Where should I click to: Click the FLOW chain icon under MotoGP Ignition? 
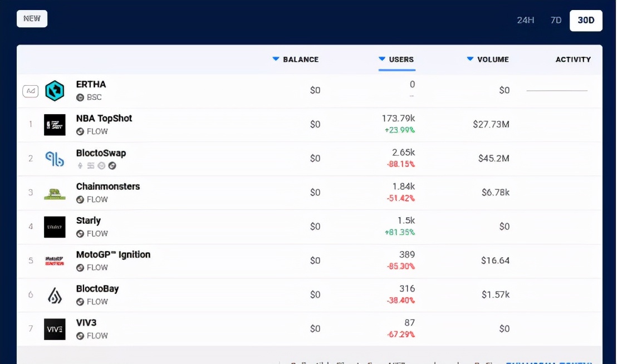pyautogui.click(x=80, y=268)
